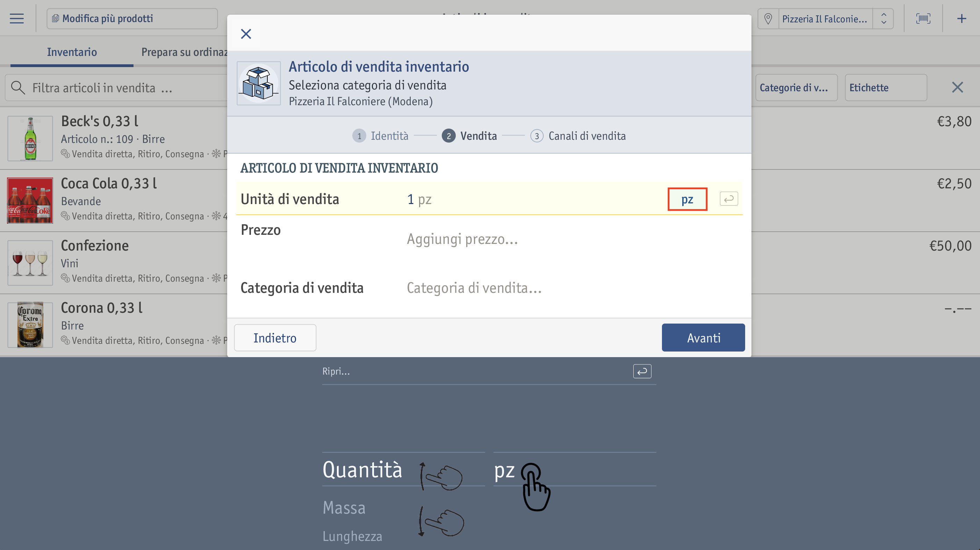This screenshot has width=980, height=550.
Task: Switch to the Inventario tab
Action: (72, 52)
